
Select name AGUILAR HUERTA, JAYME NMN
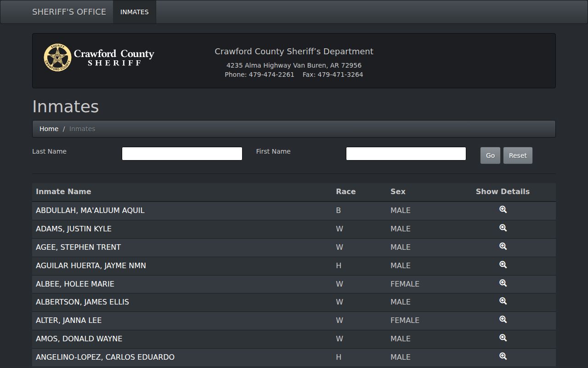pyautogui.click(x=91, y=265)
